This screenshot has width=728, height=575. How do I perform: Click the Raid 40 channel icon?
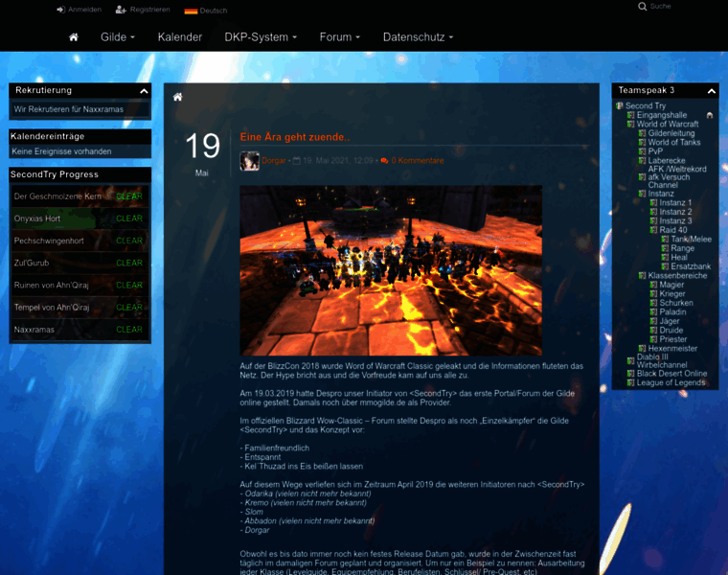[x=653, y=230]
